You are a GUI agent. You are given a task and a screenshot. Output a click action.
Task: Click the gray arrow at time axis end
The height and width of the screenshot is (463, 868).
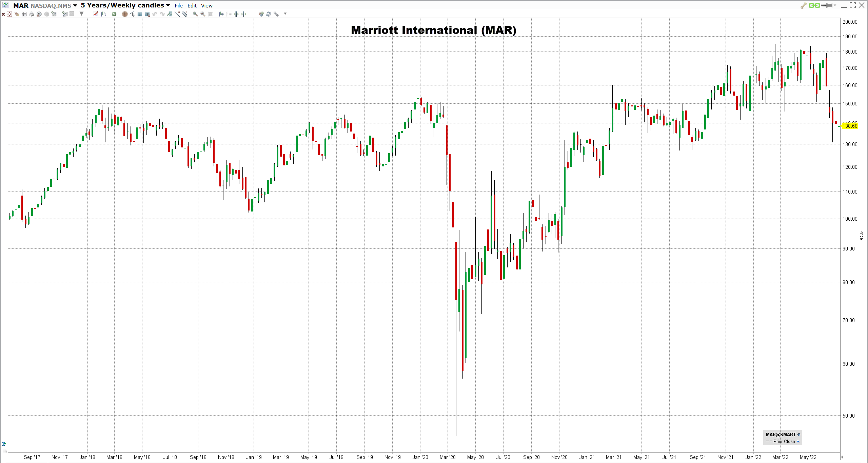[x=842, y=457]
